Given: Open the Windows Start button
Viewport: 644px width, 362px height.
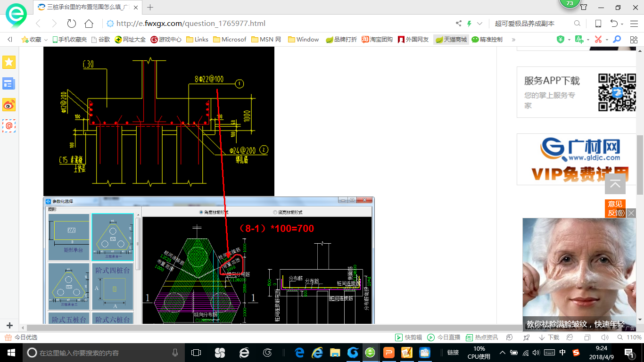Looking at the screenshot, I should pos(11,352).
